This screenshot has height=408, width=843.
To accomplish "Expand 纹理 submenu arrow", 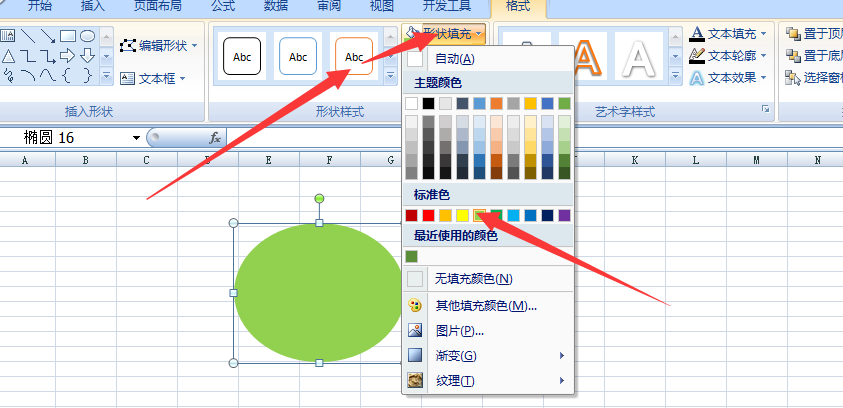I will click(562, 381).
